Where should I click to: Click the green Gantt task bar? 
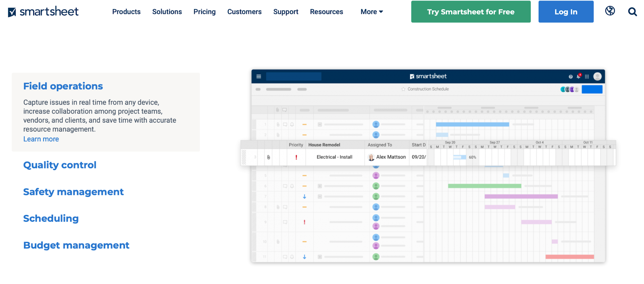[x=485, y=186]
